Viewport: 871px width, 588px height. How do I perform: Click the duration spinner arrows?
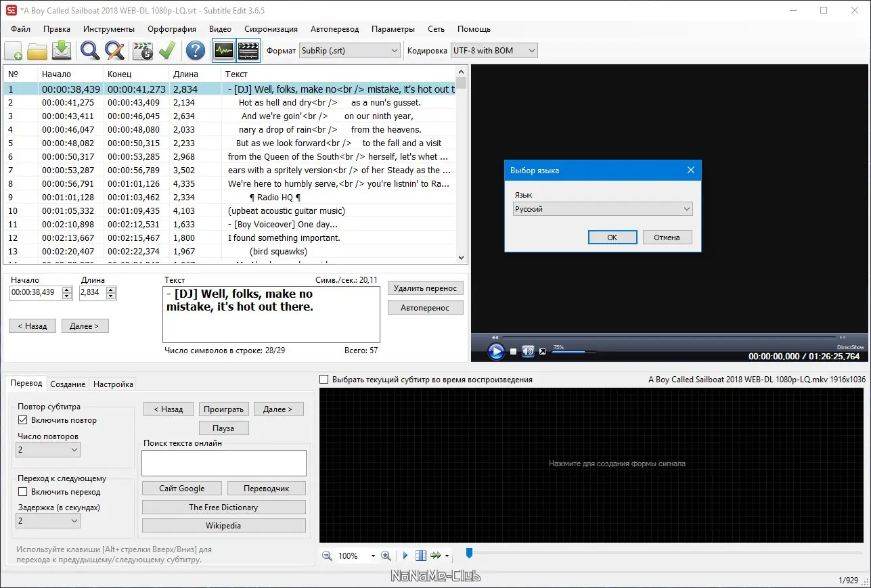point(111,293)
